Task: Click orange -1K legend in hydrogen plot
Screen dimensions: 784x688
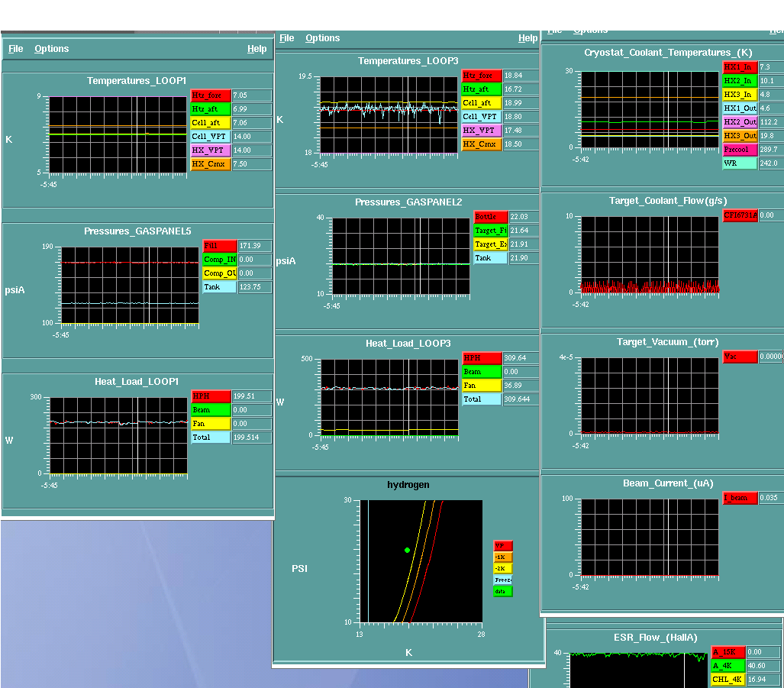Action: (503, 557)
